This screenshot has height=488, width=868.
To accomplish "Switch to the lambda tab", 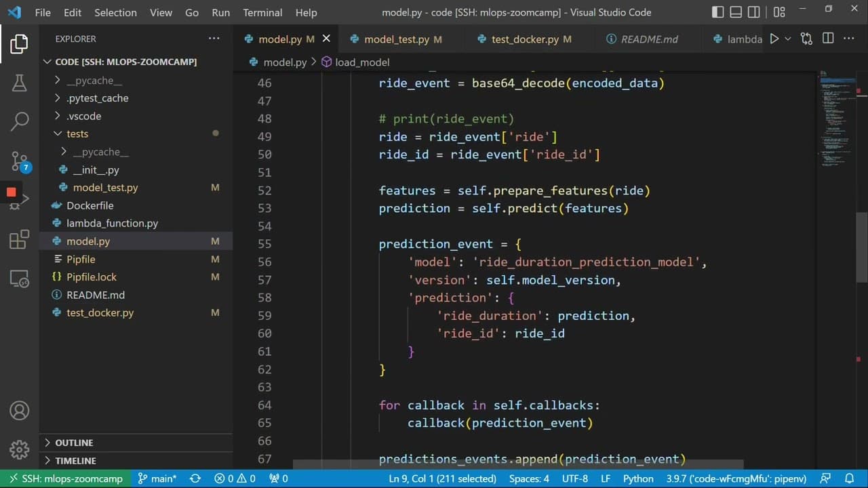I will (736, 39).
